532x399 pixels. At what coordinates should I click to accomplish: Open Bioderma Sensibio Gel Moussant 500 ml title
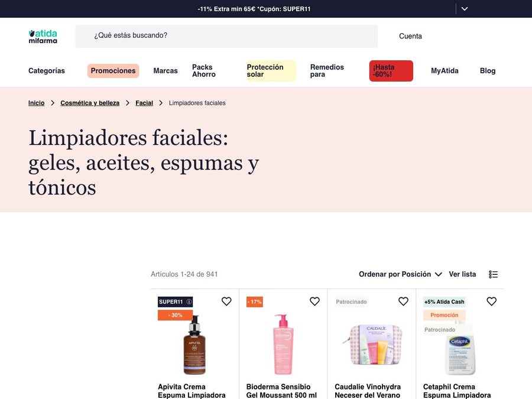click(281, 391)
